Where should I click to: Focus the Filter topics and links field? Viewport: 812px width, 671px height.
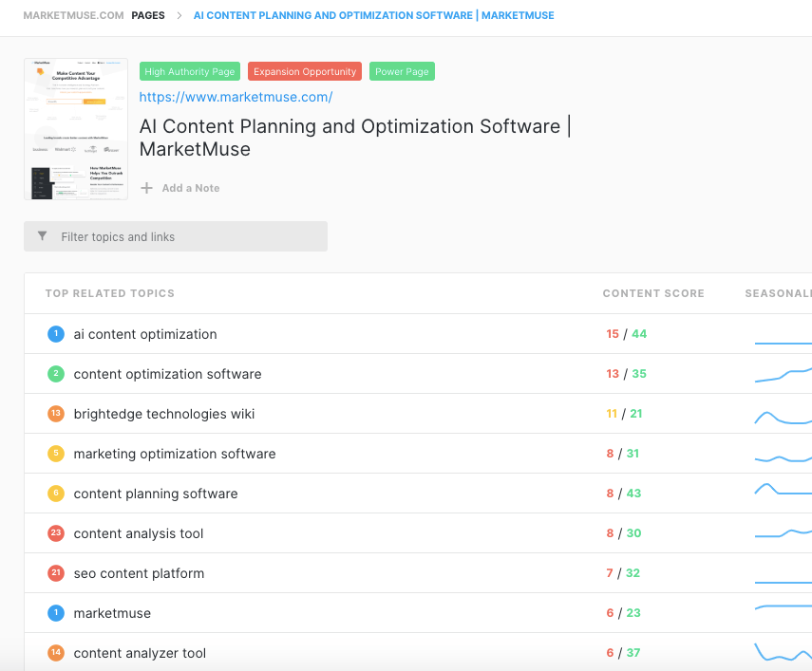tap(176, 236)
